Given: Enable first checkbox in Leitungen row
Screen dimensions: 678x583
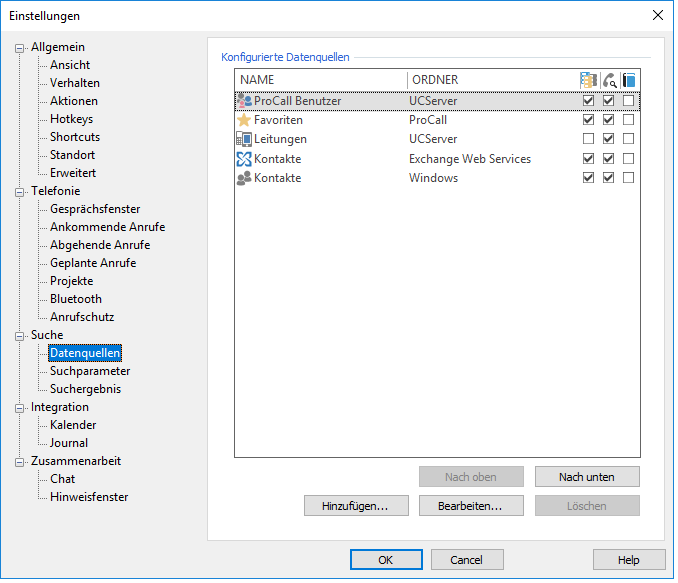Looking at the screenshot, I should pos(588,139).
